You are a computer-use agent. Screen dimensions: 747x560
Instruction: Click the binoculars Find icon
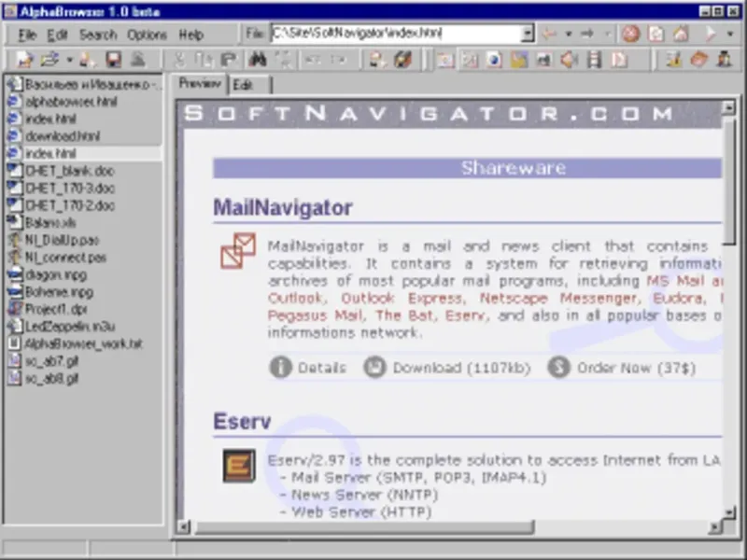258,60
